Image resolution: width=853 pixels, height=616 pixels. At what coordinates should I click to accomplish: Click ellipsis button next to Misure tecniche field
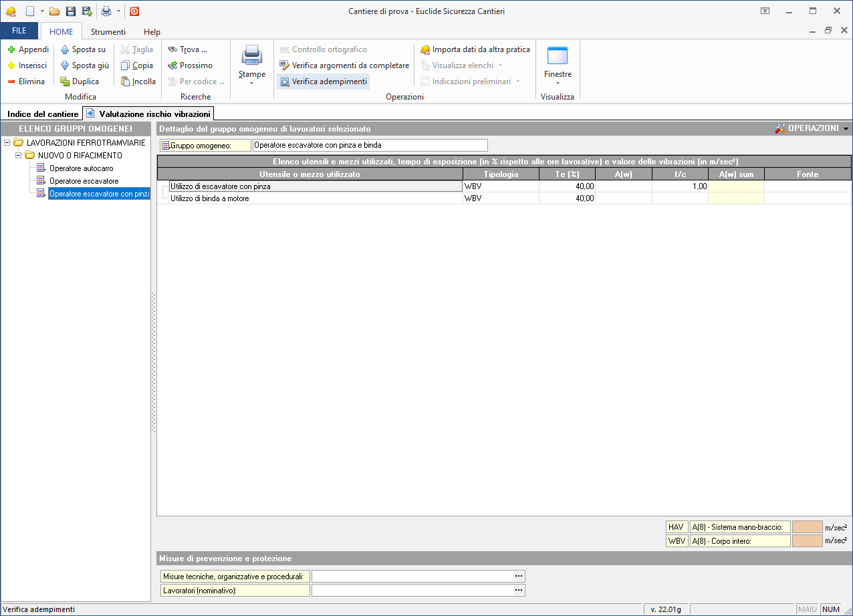pyautogui.click(x=519, y=576)
